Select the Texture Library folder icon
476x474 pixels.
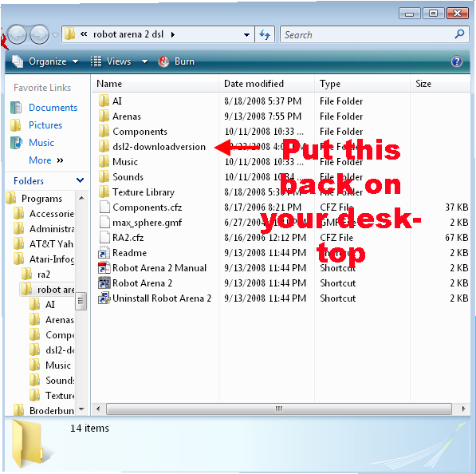(x=104, y=192)
